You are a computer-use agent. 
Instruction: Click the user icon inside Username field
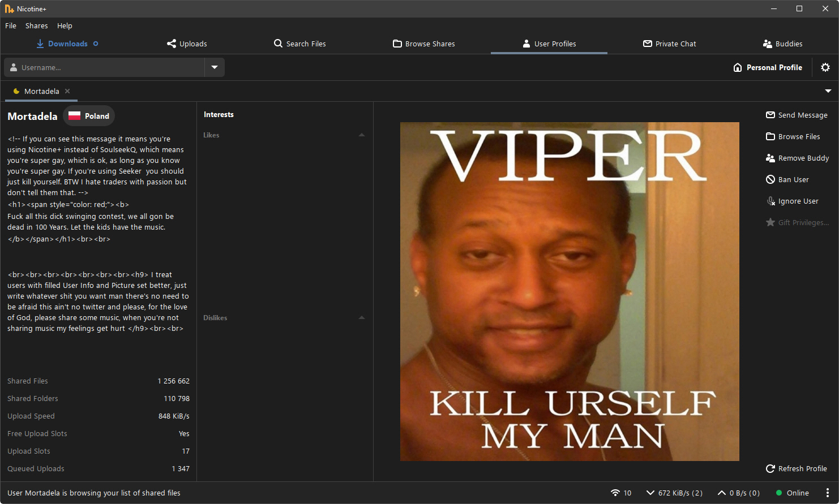(14, 67)
